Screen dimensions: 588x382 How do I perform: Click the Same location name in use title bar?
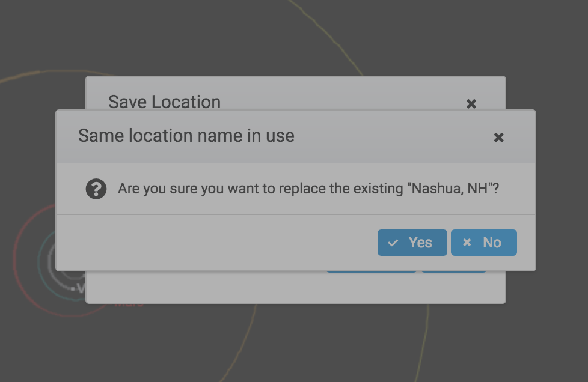[186, 136]
